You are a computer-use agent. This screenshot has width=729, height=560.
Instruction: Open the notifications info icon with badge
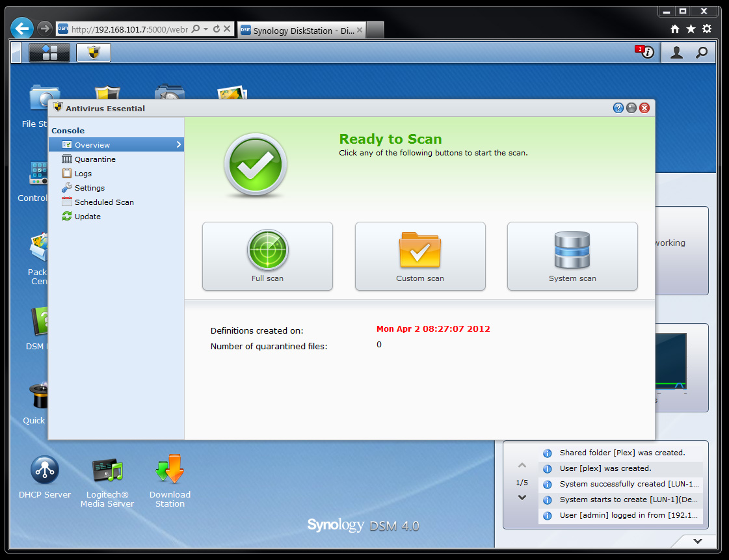coord(645,51)
